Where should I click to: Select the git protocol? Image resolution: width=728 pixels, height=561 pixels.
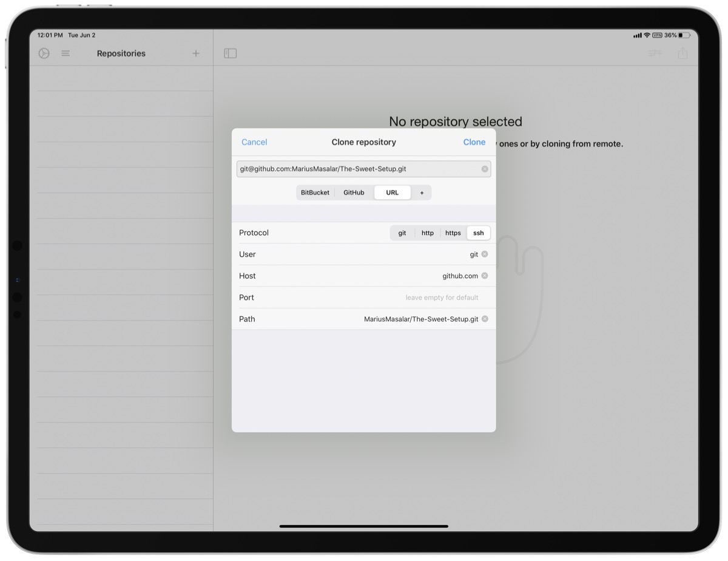(x=402, y=233)
